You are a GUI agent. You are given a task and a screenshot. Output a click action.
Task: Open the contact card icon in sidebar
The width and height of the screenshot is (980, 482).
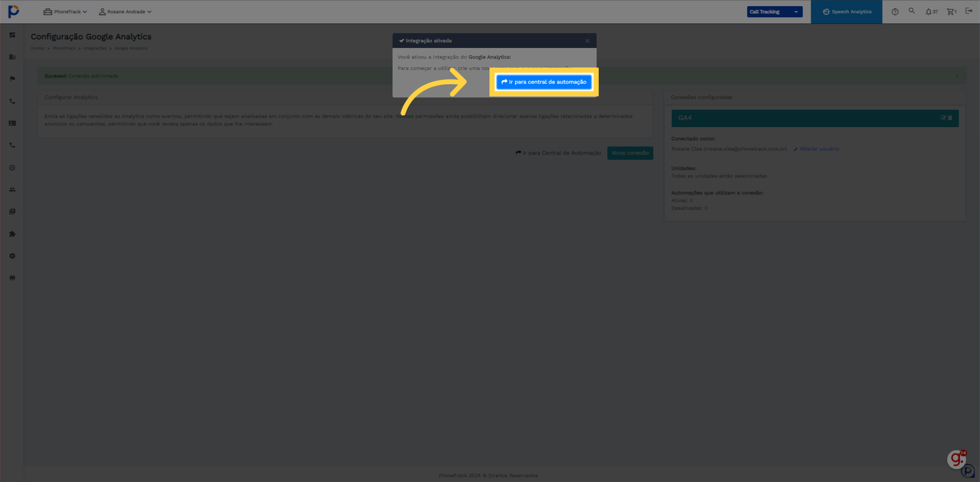pyautogui.click(x=12, y=123)
